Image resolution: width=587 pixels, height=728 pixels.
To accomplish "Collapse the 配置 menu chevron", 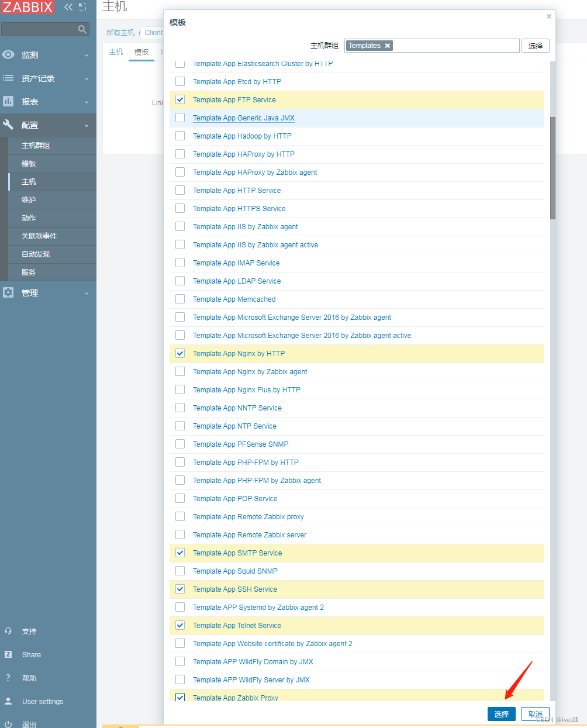I will [x=87, y=125].
